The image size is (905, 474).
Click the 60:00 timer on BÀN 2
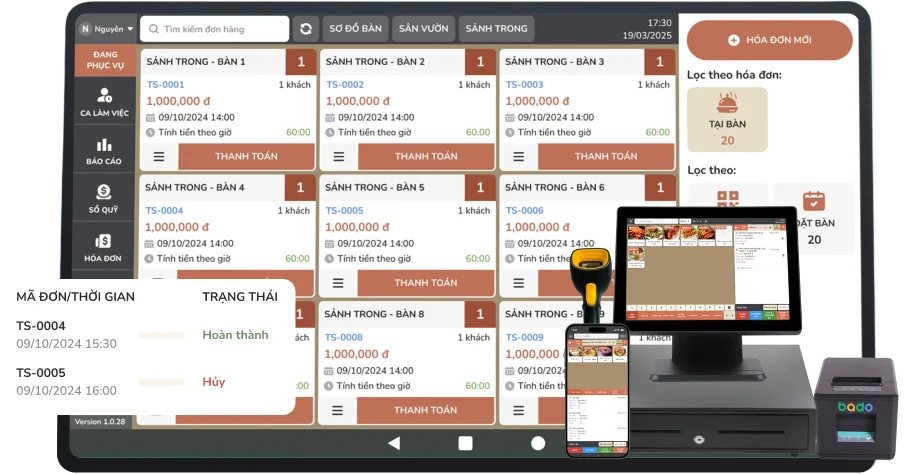coord(478,133)
